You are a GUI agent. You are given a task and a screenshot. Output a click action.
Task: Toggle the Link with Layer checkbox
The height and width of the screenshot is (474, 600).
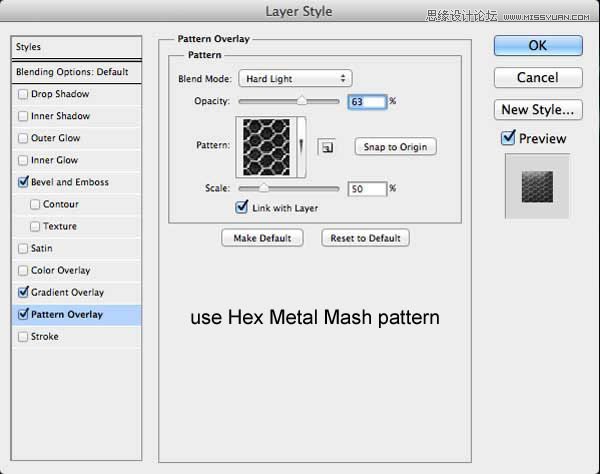pyautogui.click(x=241, y=207)
